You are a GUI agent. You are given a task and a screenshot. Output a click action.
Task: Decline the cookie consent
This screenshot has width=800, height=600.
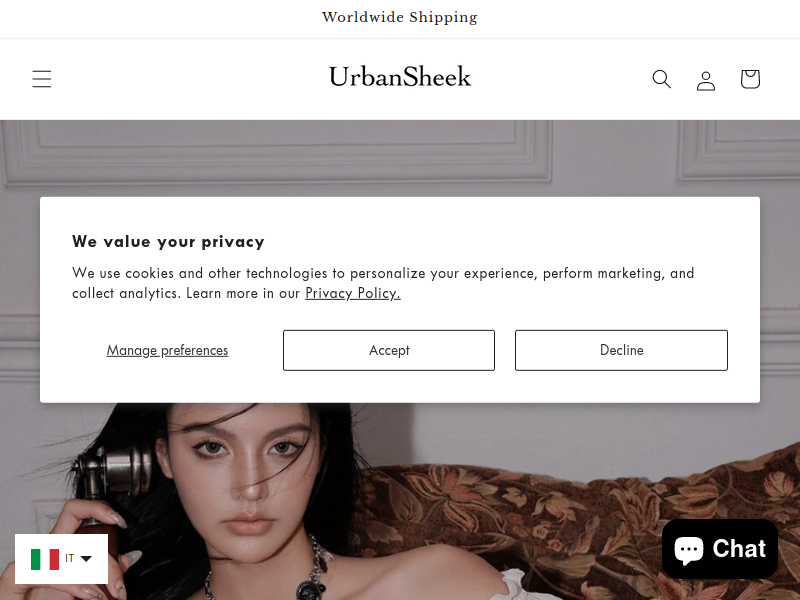pos(621,350)
